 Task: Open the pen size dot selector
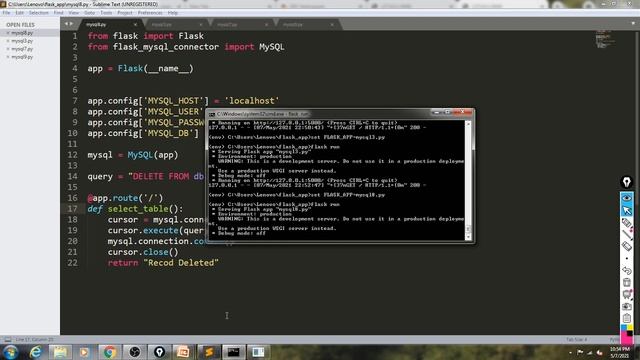[627, 258]
